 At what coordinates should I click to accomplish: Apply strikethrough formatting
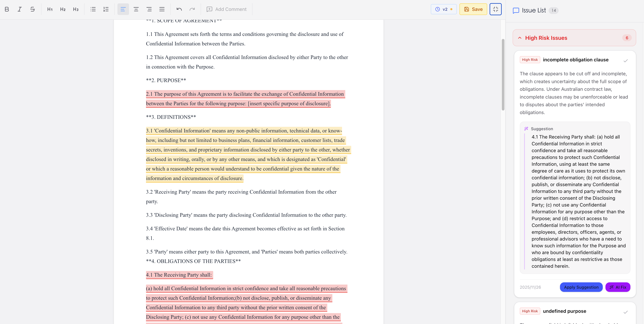pyautogui.click(x=32, y=9)
